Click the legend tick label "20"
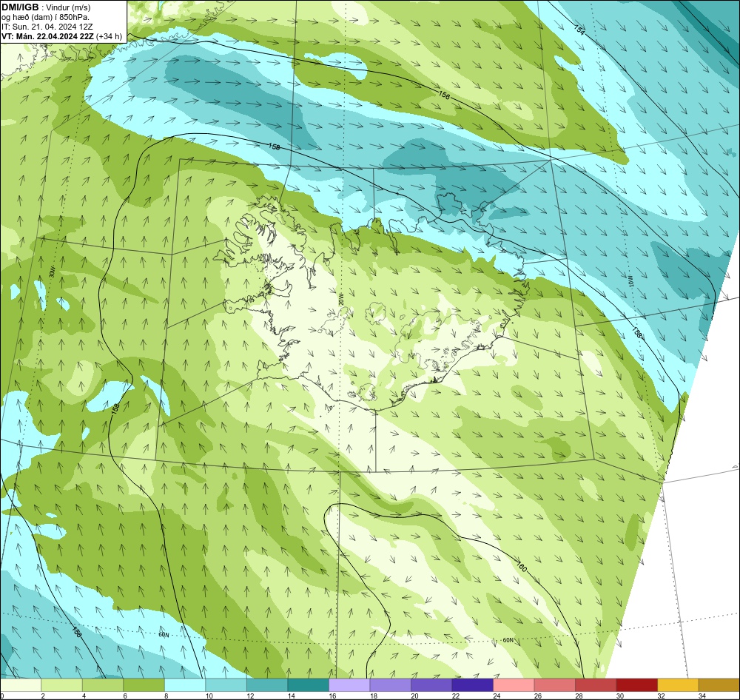This screenshot has height=700, width=740. [414, 696]
